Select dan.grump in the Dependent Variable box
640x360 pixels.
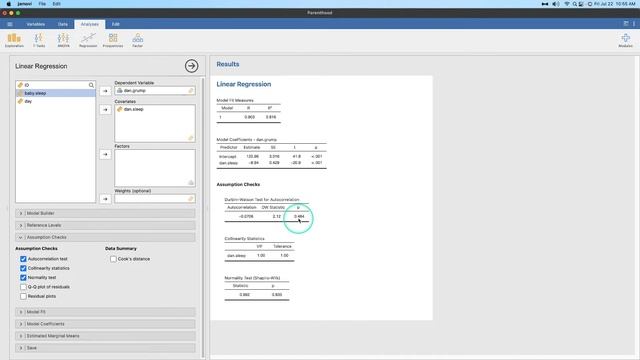point(135,91)
